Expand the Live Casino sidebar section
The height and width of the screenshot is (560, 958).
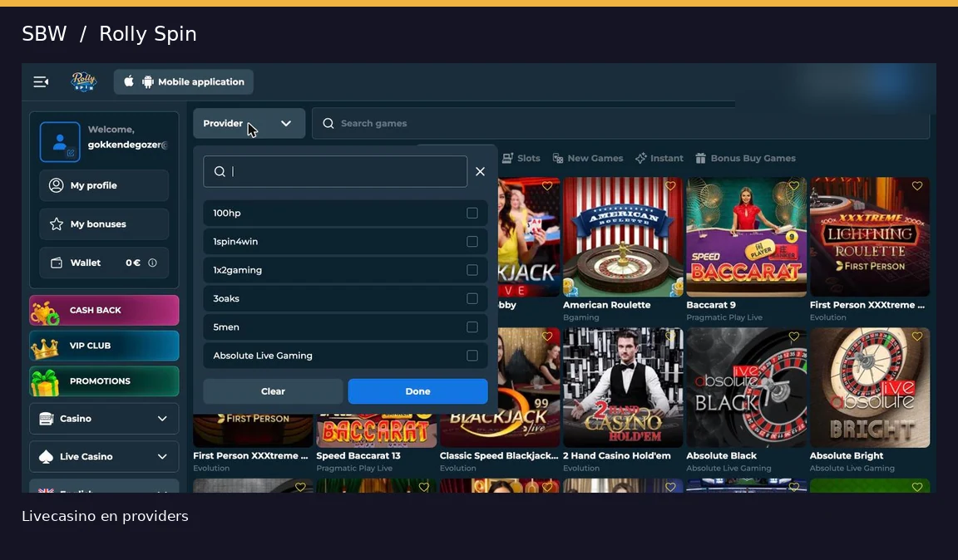coord(104,457)
